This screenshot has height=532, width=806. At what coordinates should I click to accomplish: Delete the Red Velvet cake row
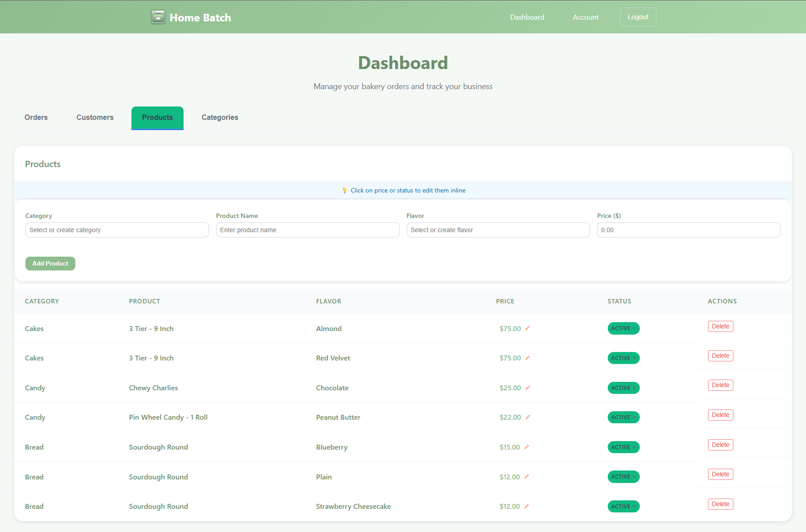(x=720, y=356)
